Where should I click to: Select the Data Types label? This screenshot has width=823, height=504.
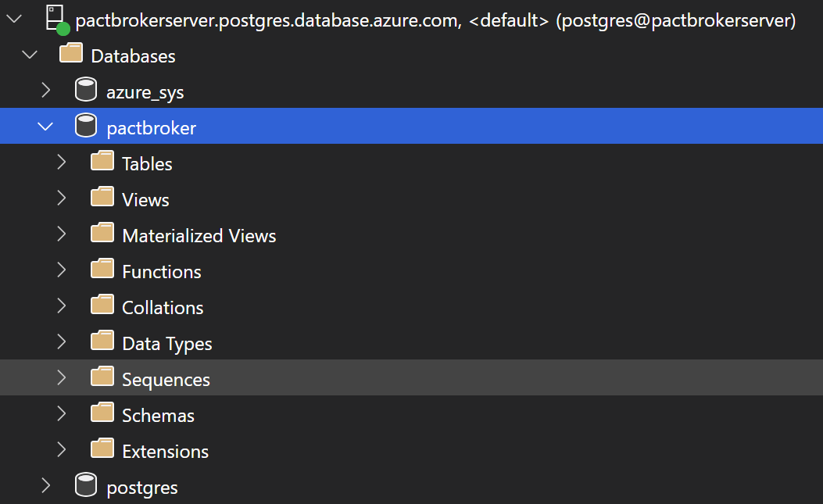(167, 345)
